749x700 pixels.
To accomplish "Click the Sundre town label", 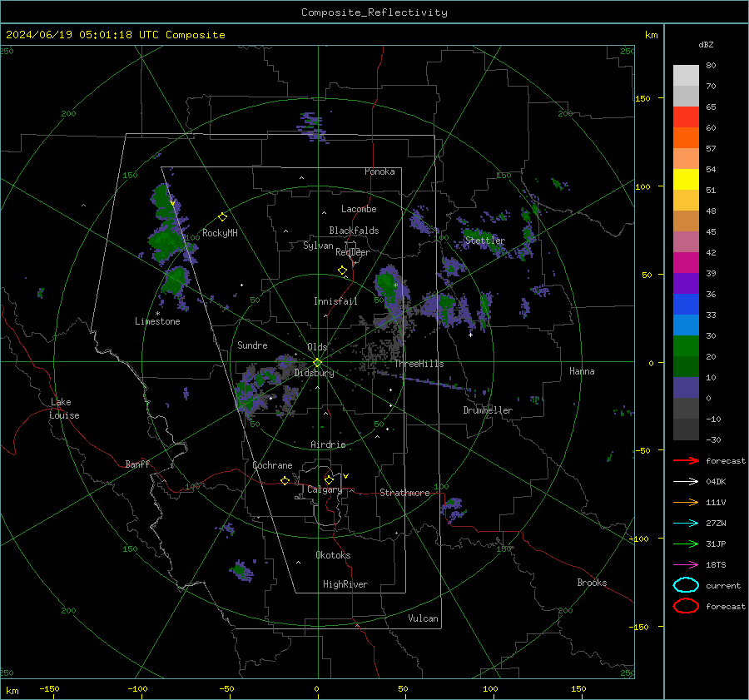I will [252, 345].
